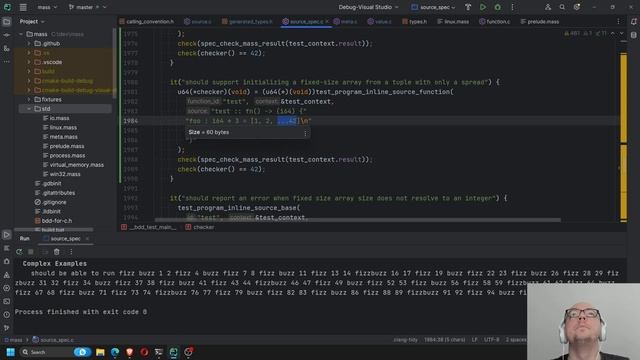Open the Windows Start menu
This screenshot has width=640, height=360.
11,352
